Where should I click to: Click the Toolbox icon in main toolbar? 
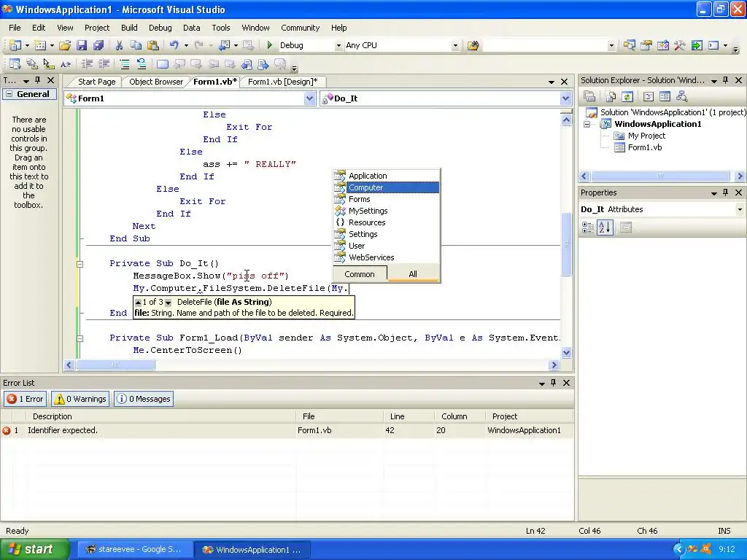[680, 45]
